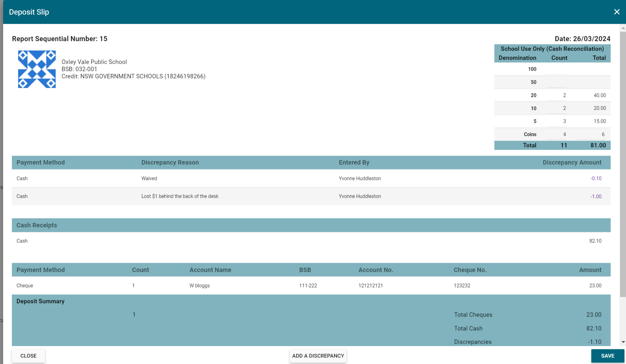Click the Oxley Vale school logo

click(37, 69)
